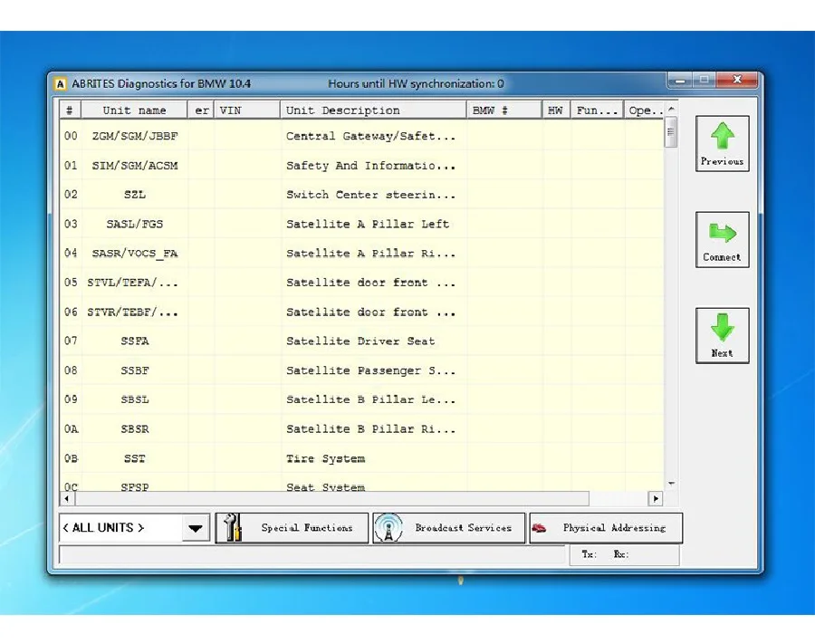Select the SSBF unit row
815x644 pixels.
361,370
